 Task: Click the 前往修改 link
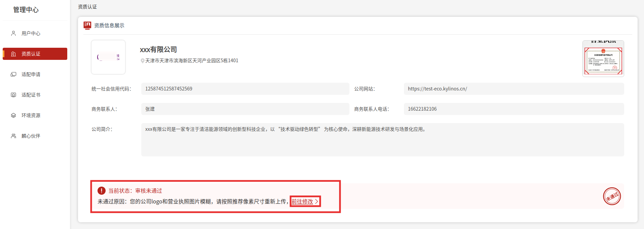coord(302,201)
